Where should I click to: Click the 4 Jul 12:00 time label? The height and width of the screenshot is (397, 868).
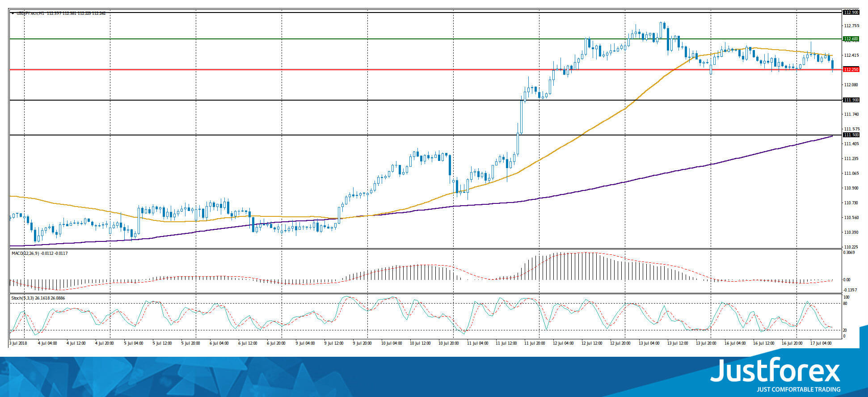click(x=76, y=343)
